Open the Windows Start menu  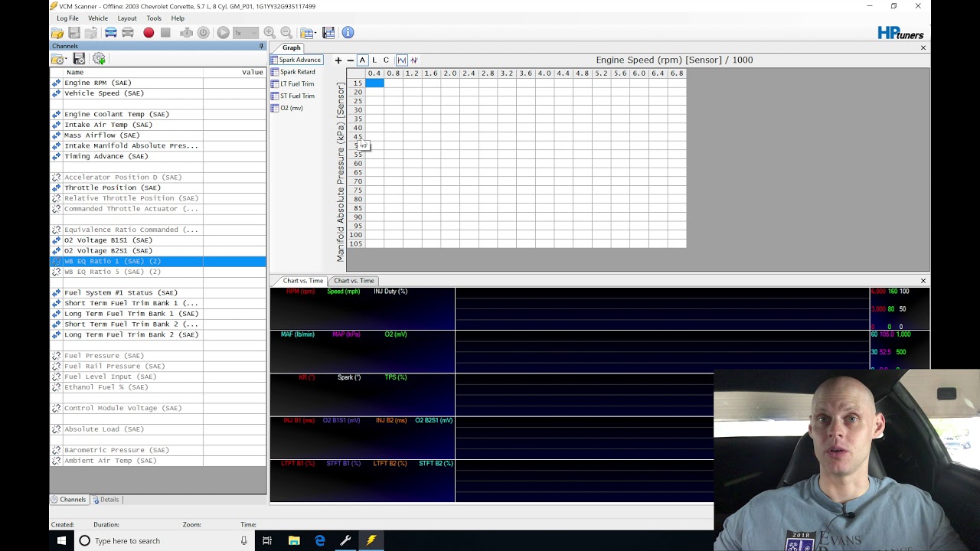point(61,541)
